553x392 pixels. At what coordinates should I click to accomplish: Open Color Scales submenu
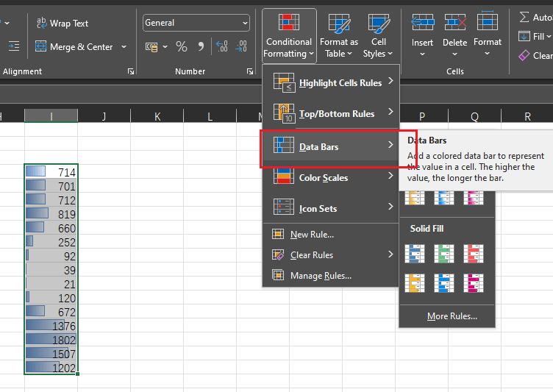click(x=331, y=177)
